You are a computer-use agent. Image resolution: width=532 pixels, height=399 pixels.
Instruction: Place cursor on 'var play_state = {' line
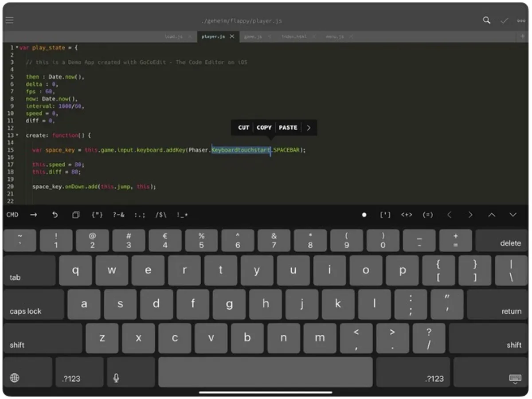click(x=49, y=47)
